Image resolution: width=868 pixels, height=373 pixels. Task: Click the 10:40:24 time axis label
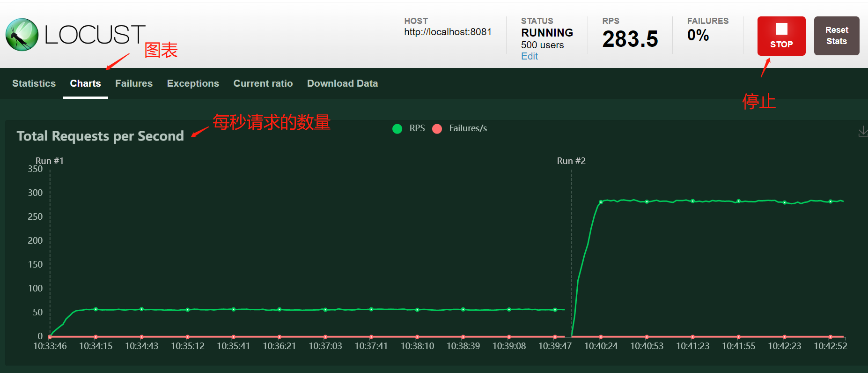(x=601, y=346)
